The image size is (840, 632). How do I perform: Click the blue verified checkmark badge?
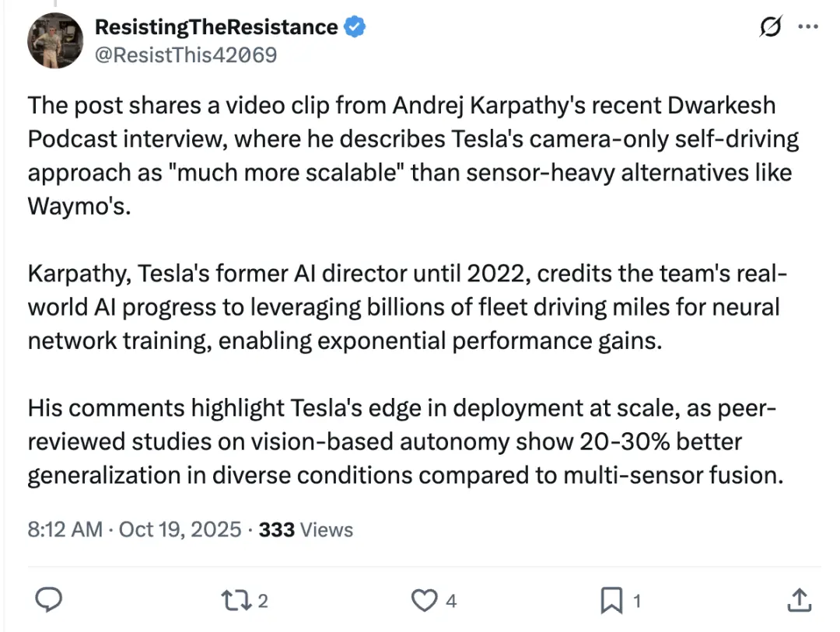(x=355, y=27)
